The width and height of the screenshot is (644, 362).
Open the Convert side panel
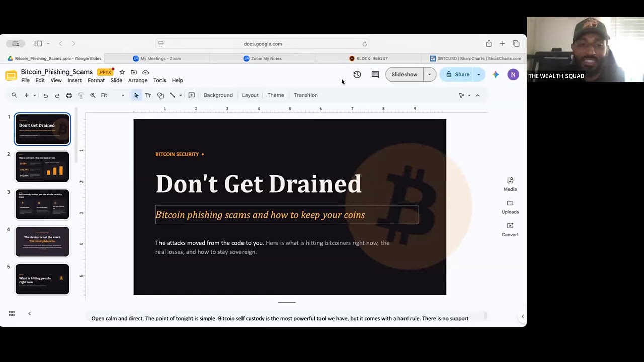coord(510,229)
